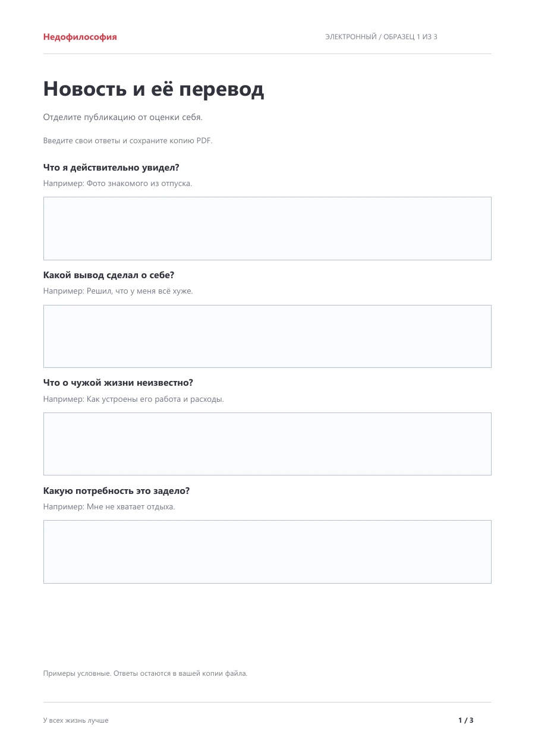Click the question label "Какой вывод сделал о себе?"

[x=109, y=275]
